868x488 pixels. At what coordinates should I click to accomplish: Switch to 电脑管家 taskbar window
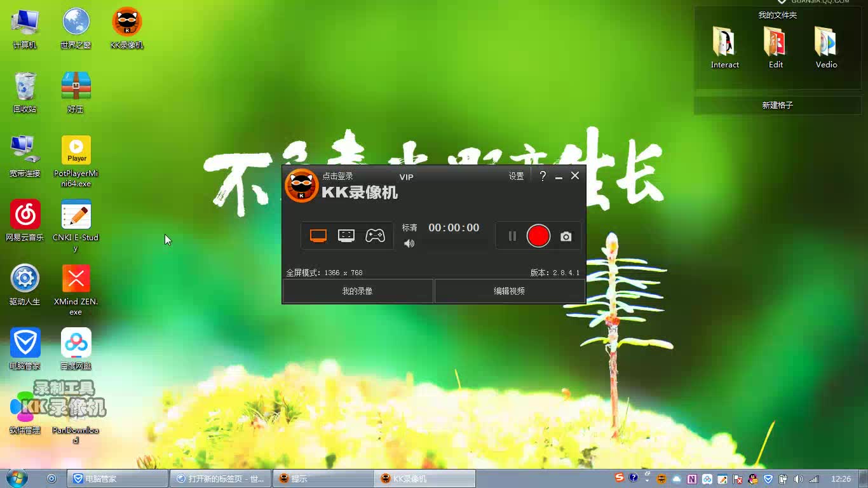[117, 478]
